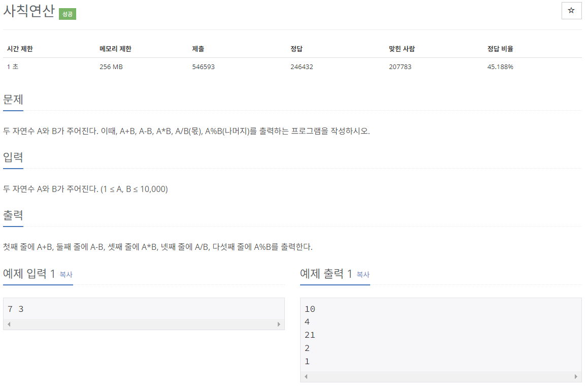Click the 출력 section heading
This screenshot has height=387, width=588.
click(x=13, y=216)
